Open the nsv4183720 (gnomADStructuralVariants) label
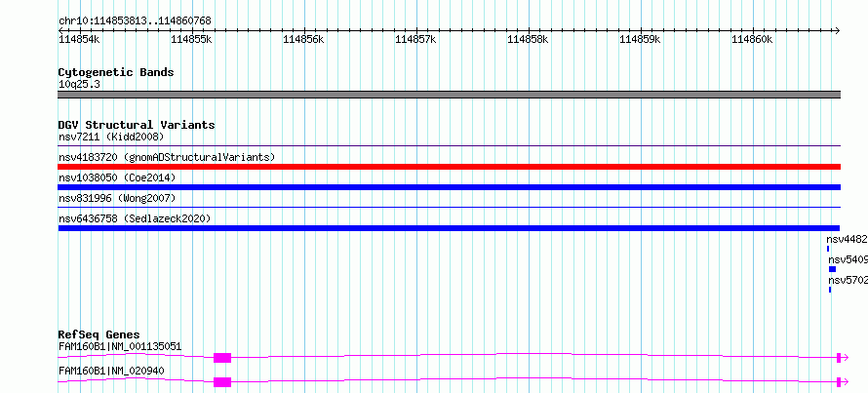 (x=167, y=157)
